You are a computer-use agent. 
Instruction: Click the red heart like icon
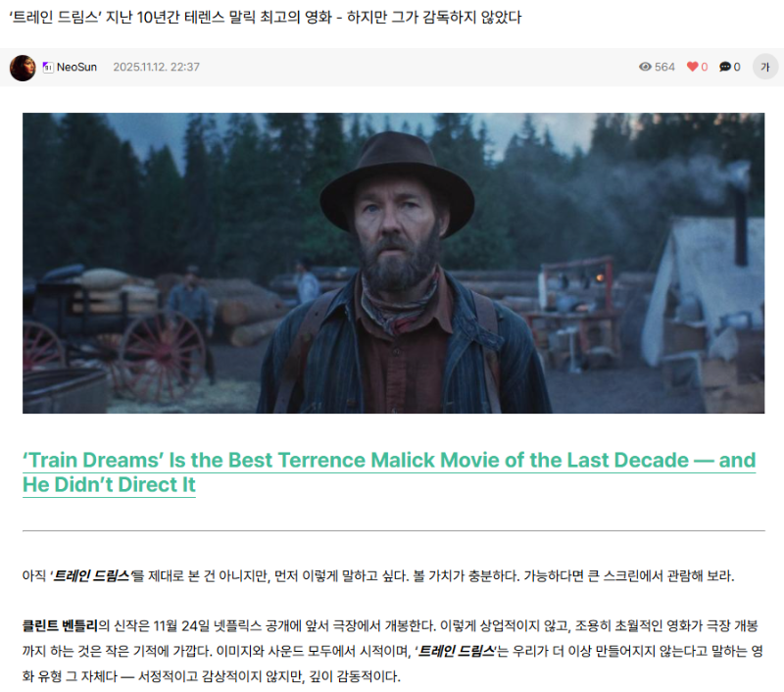pos(692,67)
